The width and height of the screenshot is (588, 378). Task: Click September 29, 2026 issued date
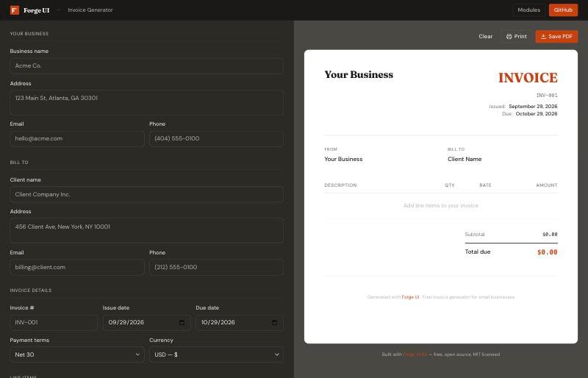tap(533, 106)
